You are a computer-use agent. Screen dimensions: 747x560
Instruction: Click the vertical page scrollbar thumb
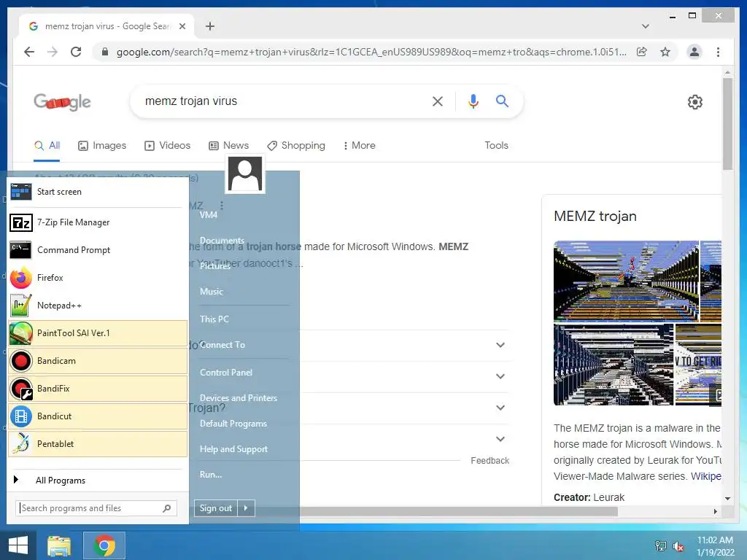(x=727, y=124)
